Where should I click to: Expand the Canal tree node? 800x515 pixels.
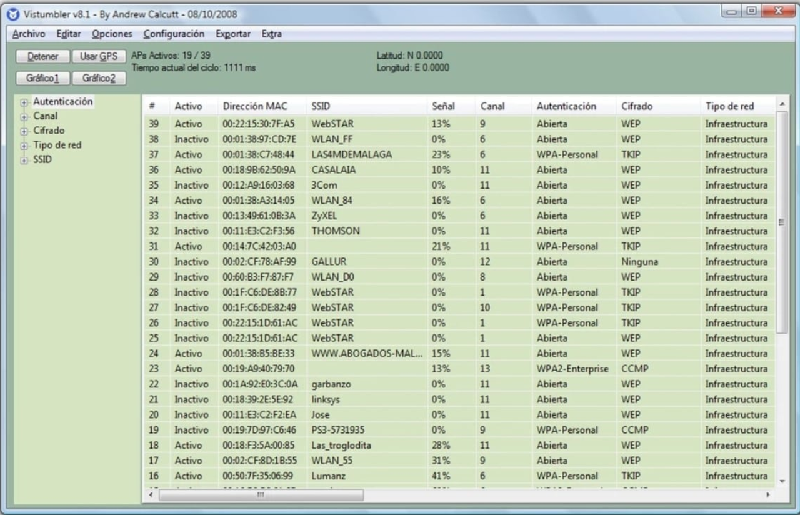click(x=23, y=117)
